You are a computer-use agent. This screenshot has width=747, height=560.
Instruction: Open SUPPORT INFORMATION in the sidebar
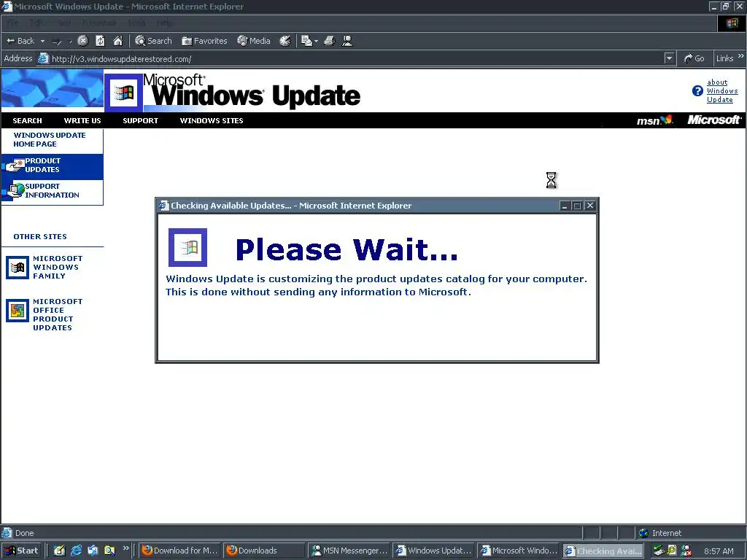(x=52, y=190)
